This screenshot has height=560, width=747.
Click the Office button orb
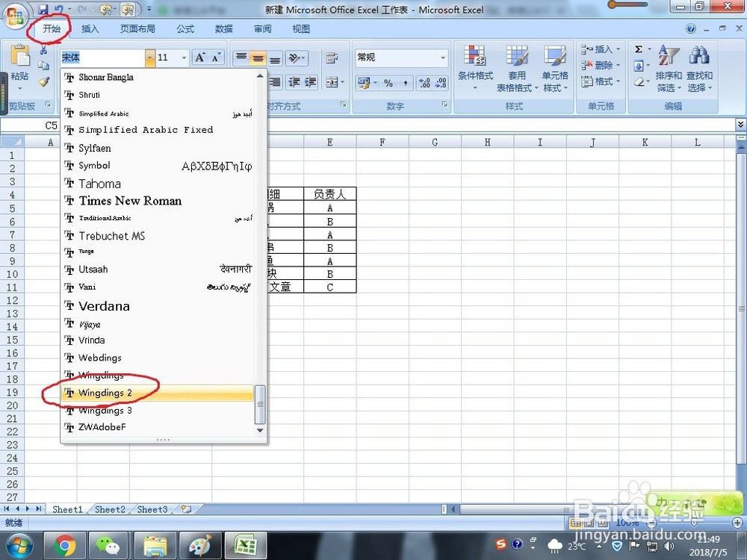pos(14,15)
